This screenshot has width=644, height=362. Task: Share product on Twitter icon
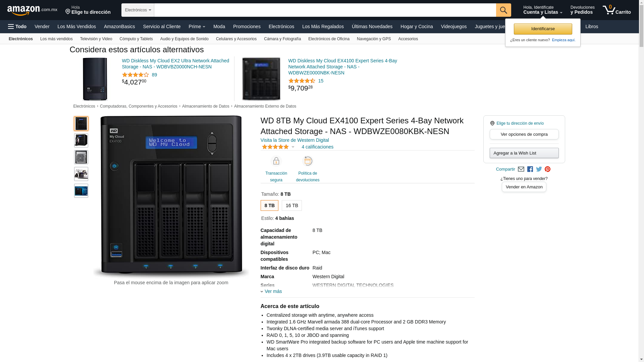[539, 169]
